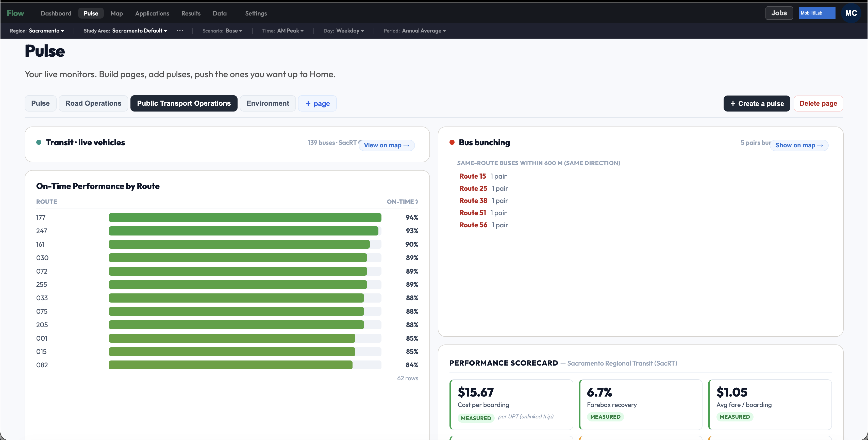Click Route 25 in bus bunching list
Screen dimensions: 868x440
coord(473,188)
